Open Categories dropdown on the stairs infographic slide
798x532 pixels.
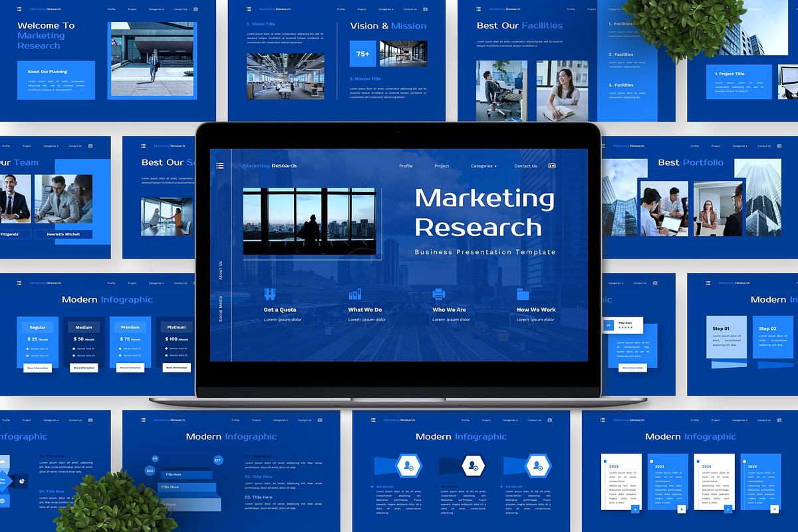click(281, 420)
